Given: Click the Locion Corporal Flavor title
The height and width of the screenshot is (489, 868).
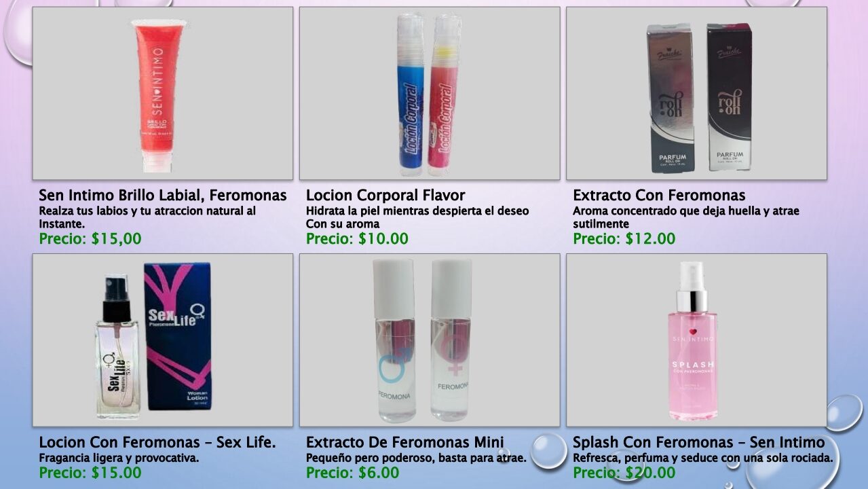Looking at the screenshot, I should (x=385, y=196).
